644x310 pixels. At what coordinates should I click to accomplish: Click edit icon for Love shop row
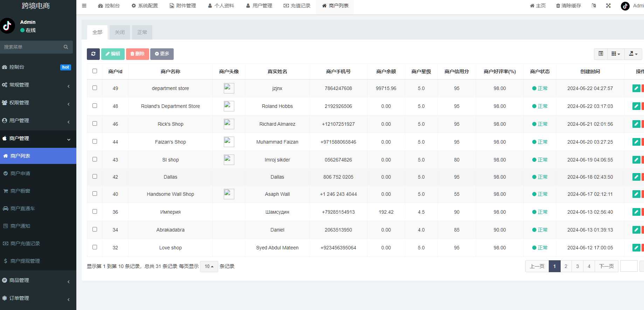click(636, 248)
